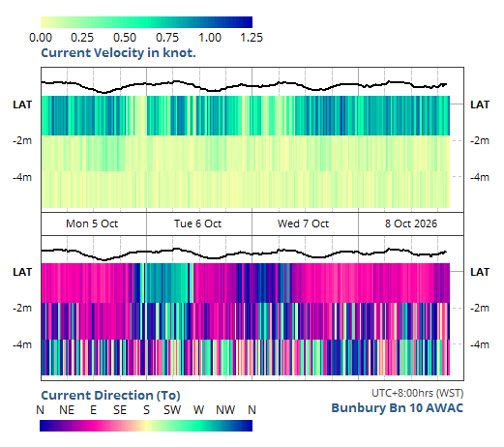This screenshot has width=504, height=447.
Task: Click the 0.75 velocity scale value
Action: [167, 38]
